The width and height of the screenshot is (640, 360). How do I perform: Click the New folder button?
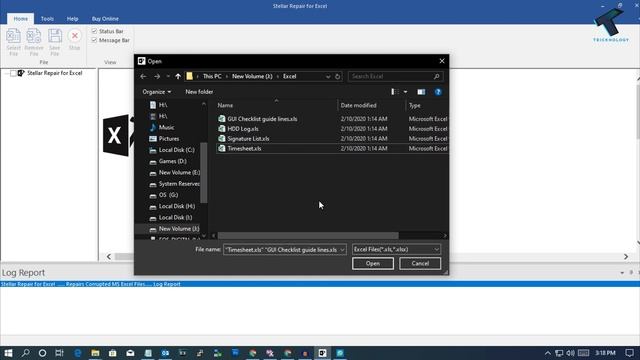(199, 92)
